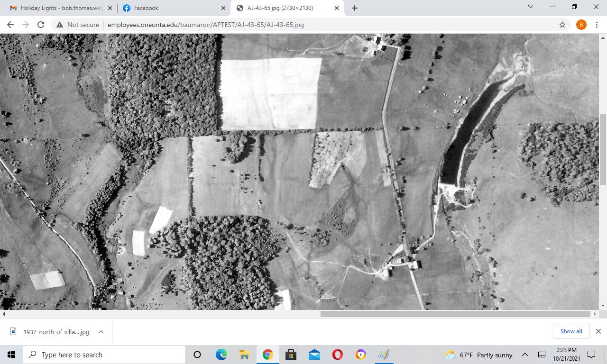The width and height of the screenshot is (607, 364).
Task: Go forward to the next page
Action: [x=26, y=25]
